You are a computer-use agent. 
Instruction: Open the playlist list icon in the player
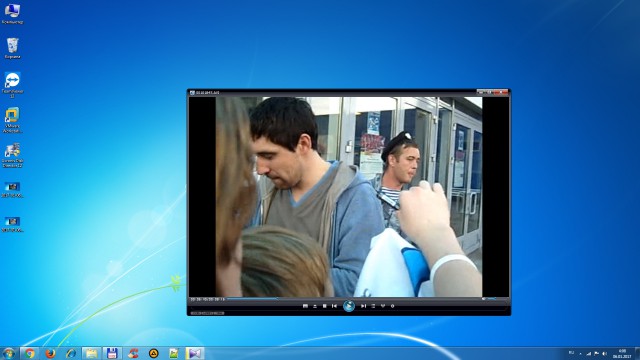(373, 306)
